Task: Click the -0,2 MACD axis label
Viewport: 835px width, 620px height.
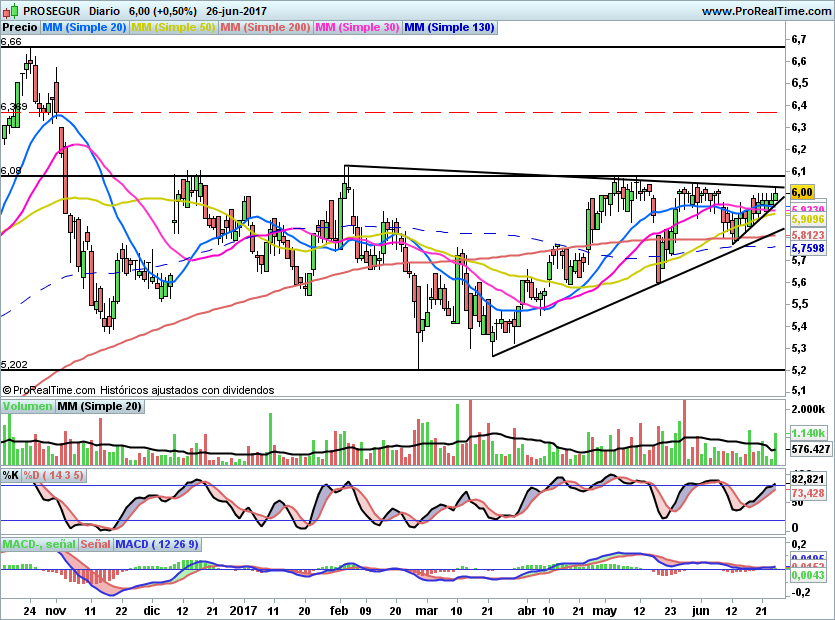Action: [x=800, y=592]
